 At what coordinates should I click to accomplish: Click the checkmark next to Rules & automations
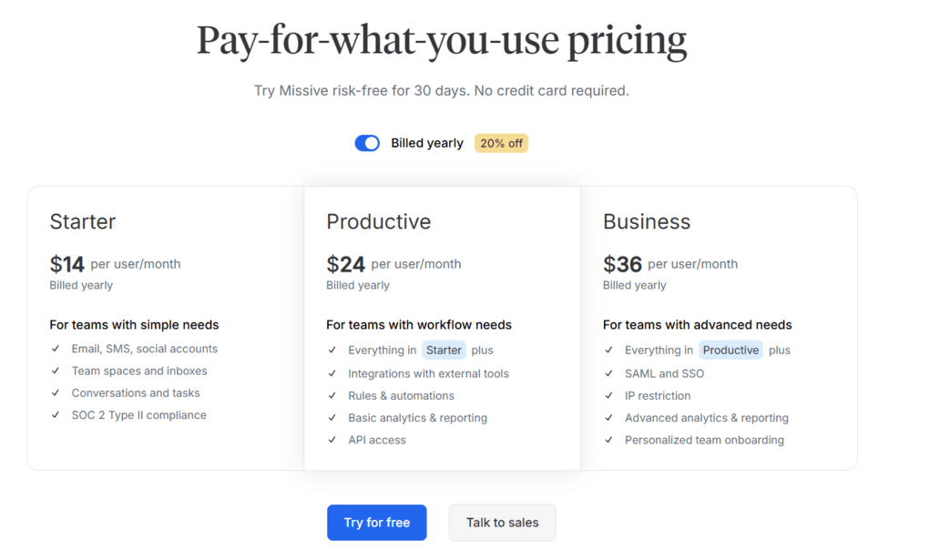point(332,395)
